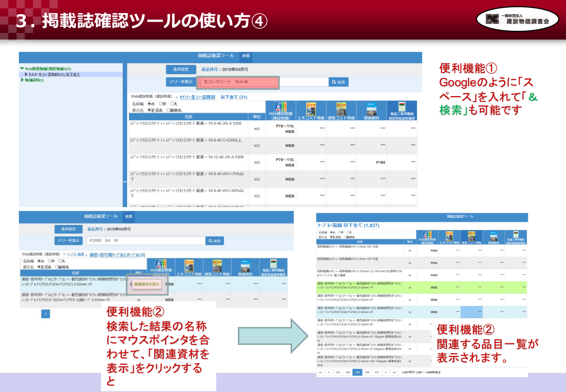Go to page 148 in ケーブル・電線 pagination
Image resolution: width=566 pixels, height=392 pixels.
(348, 372)
